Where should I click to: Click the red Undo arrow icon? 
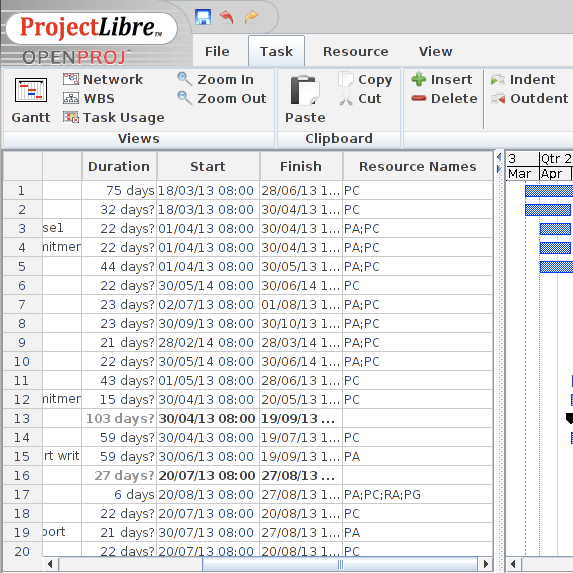click(x=227, y=17)
